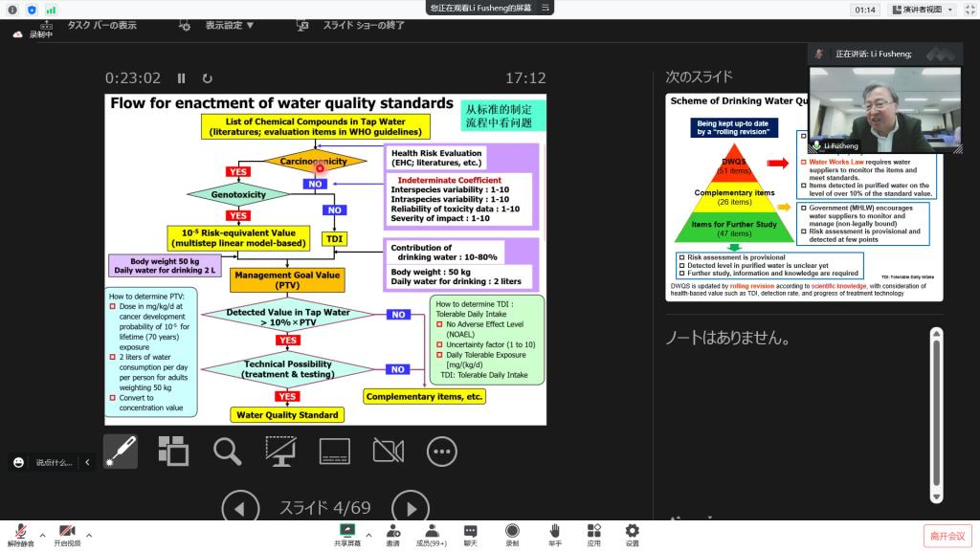
Task: Expand video options arrow beside camera
Action: click(89, 533)
